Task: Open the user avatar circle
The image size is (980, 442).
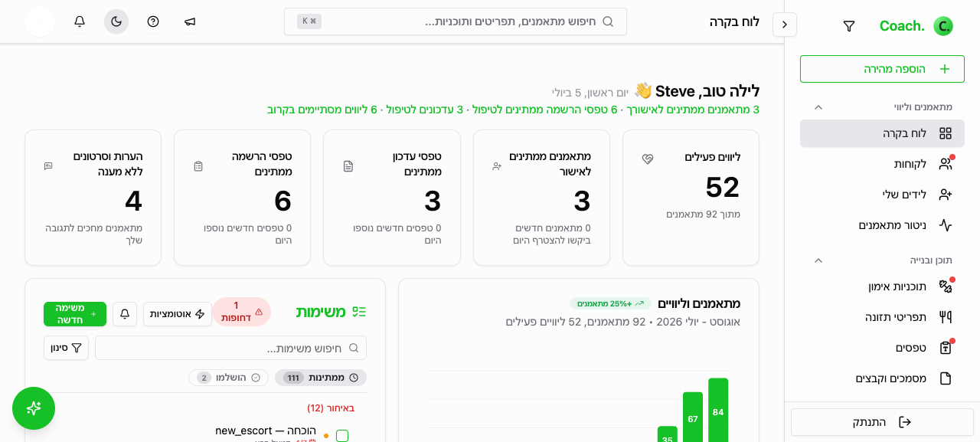Action: (40, 21)
